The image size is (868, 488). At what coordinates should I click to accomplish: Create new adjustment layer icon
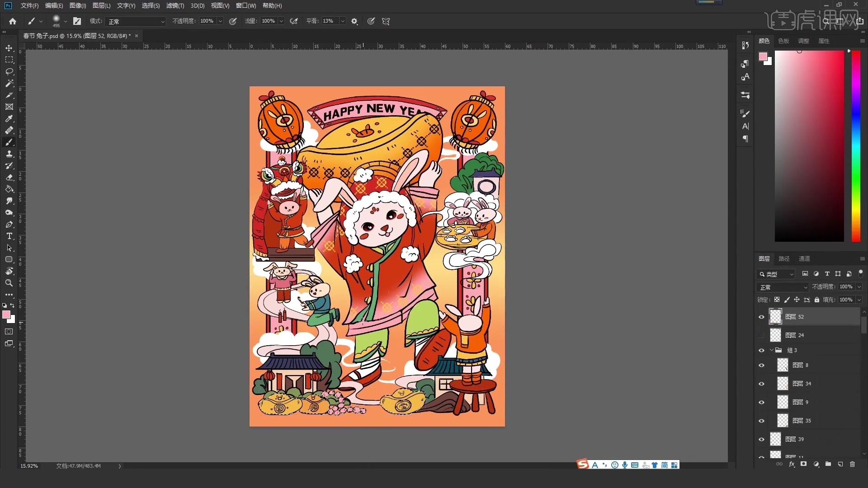pos(816,464)
